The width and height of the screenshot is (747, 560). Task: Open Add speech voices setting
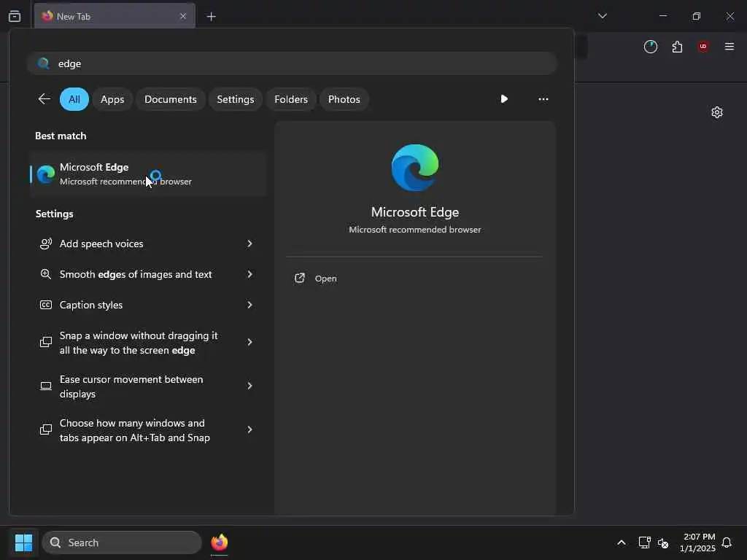[x=147, y=244]
